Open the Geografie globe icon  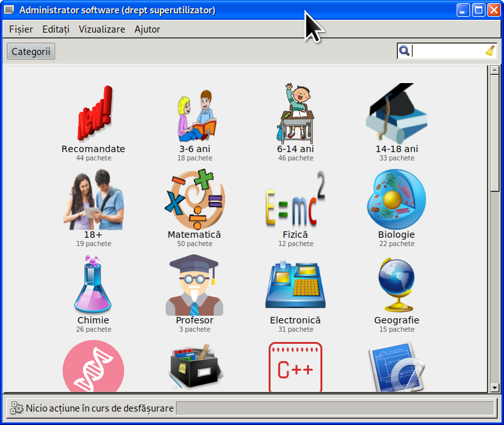pyautogui.click(x=397, y=284)
